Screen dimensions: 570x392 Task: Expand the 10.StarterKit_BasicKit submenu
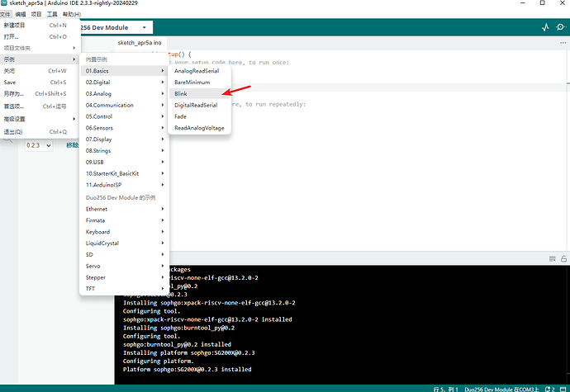pyautogui.click(x=125, y=173)
